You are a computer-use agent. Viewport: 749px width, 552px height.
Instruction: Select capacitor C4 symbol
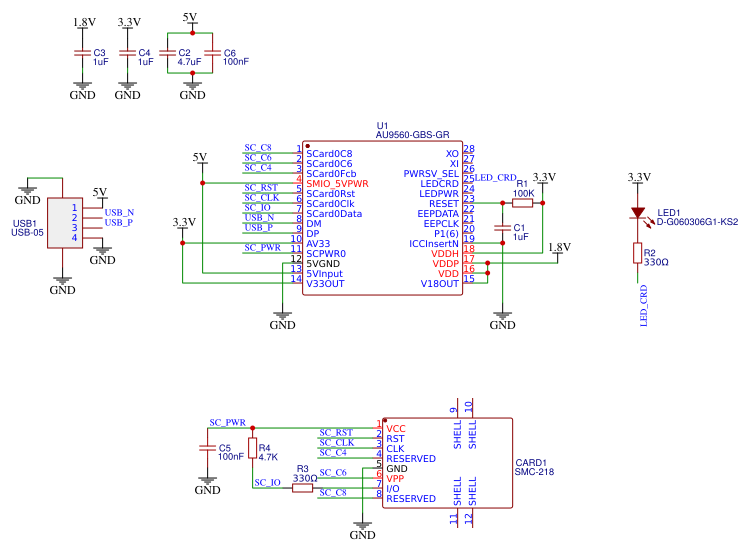(128, 53)
